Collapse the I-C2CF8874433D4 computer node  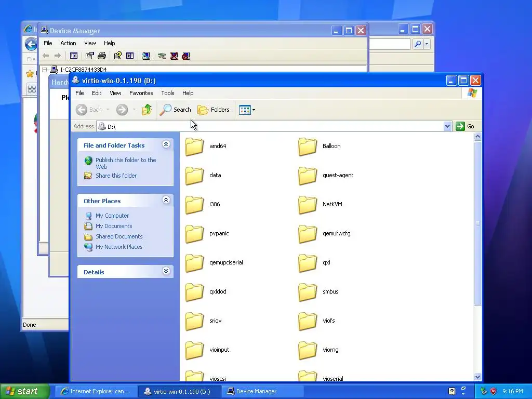point(45,70)
